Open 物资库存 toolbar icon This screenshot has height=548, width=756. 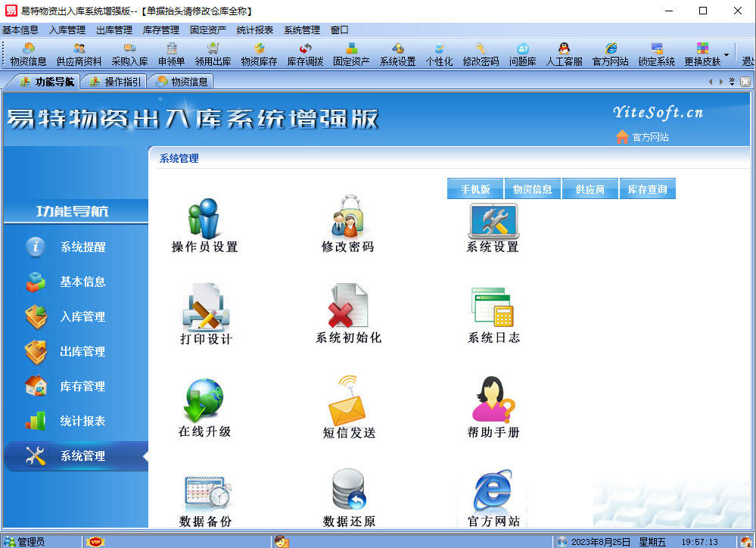coord(260,54)
